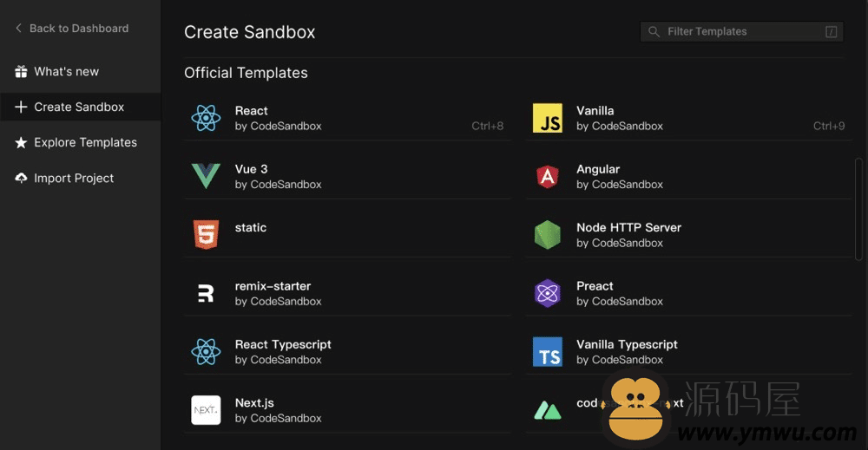Click the plus icon beside Create Sandbox
The width and height of the screenshot is (868, 450).
21,107
